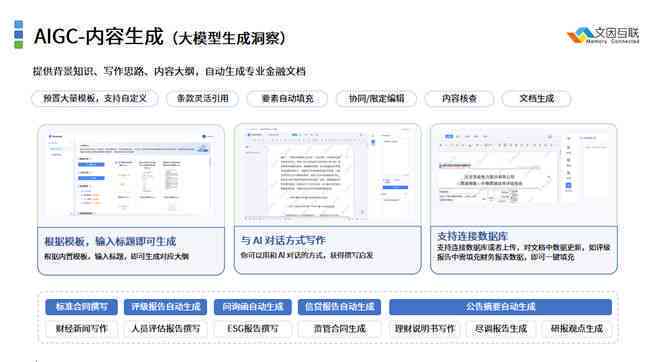Screen dimensions: 660x362
Task: Click the 人员评估报告撰写 label
Action: (x=165, y=329)
